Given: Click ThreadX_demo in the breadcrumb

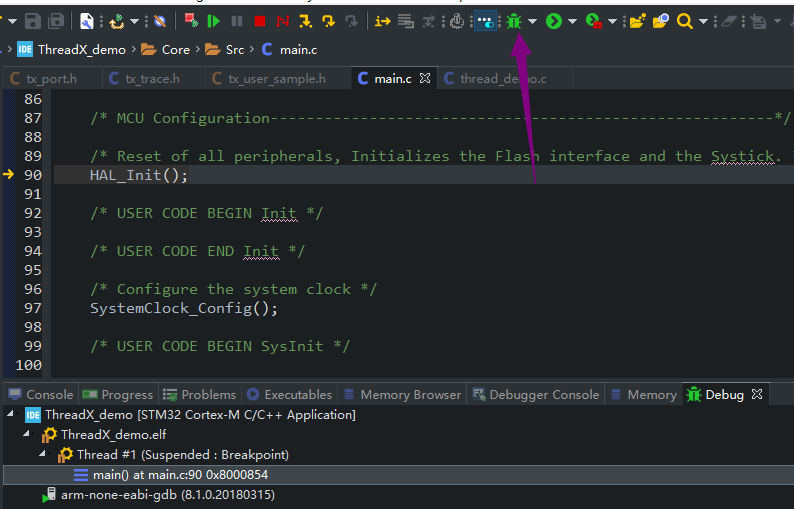Looking at the screenshot, I should click(x=82, y=50).
